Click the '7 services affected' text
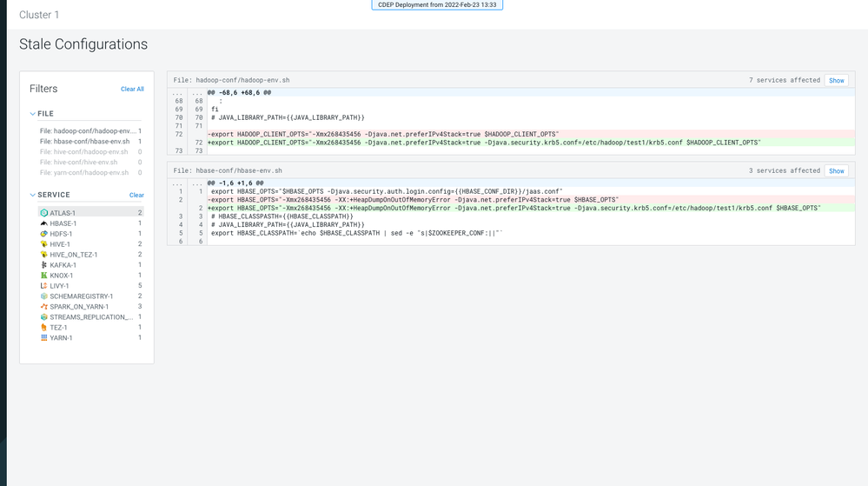The width and height of the screenshot is (868, 486). click(785, 80)
